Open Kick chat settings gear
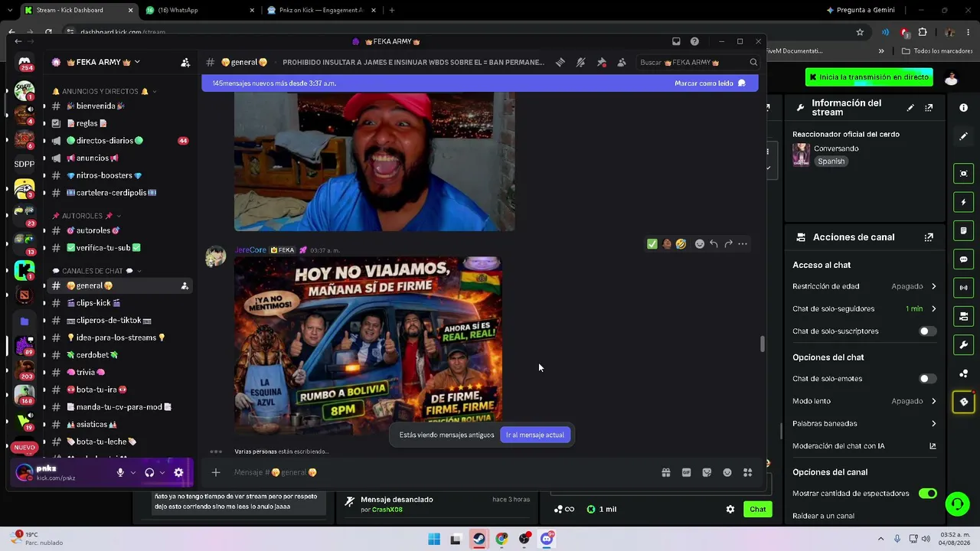Viewport: 980px width, 551px height. 730,509
